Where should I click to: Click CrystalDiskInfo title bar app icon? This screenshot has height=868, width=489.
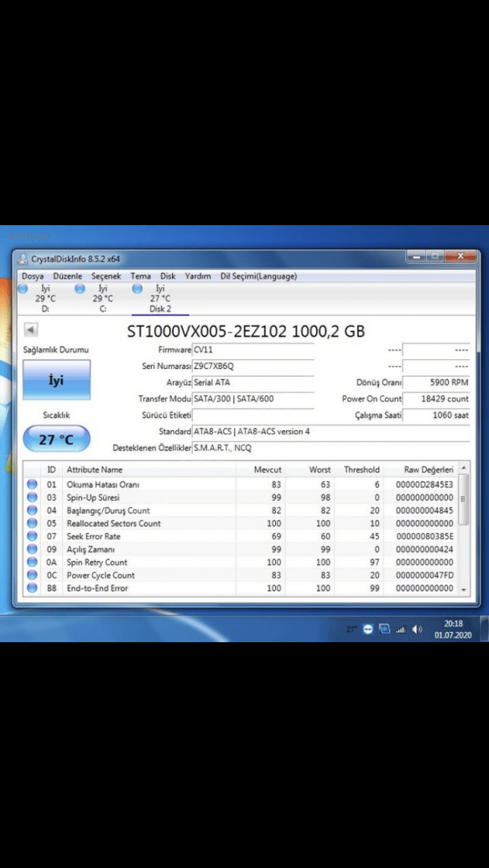(x=23, y=259)
